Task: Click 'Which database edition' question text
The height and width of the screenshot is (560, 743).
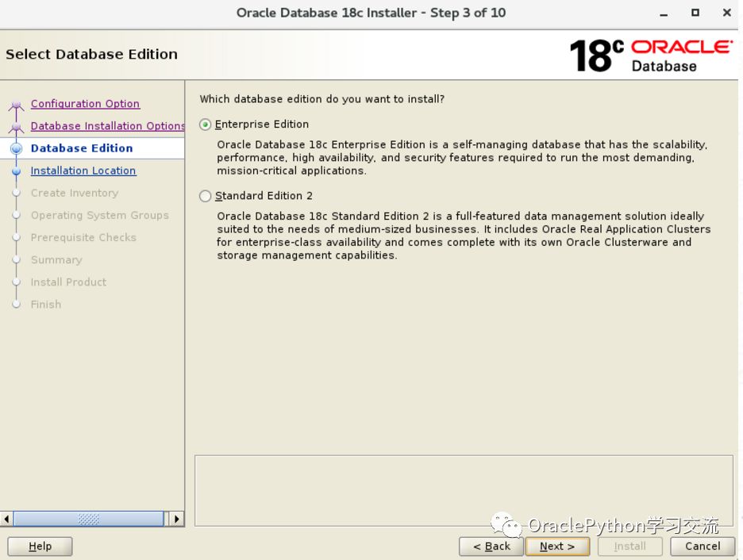Action: (321, 99)
